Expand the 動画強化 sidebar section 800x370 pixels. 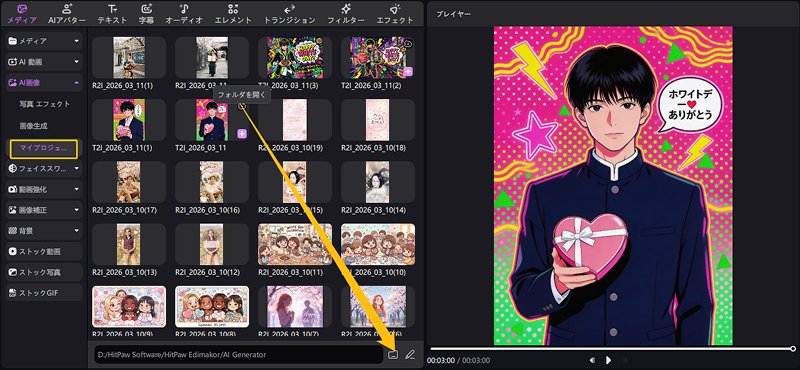(44, 189)
